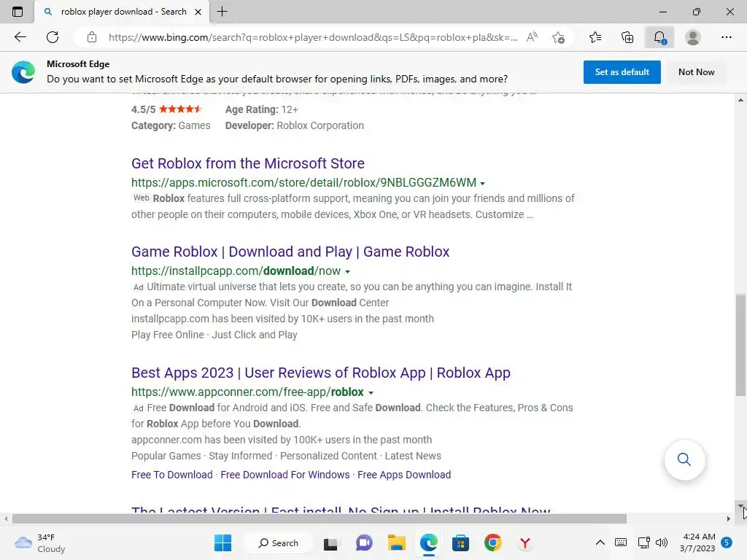
Task: Click Age Rating: 12+ text
Action: tap(262, 109)
